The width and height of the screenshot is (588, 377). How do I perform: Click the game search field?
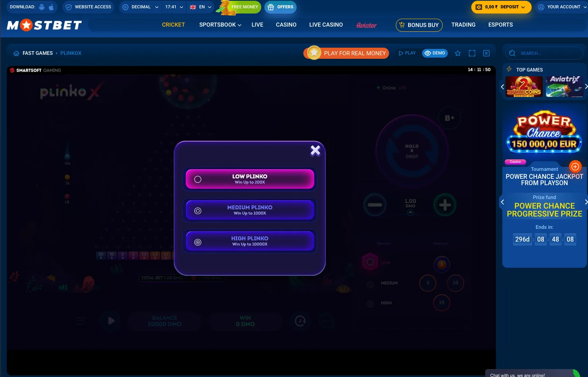tap(544, 53)
